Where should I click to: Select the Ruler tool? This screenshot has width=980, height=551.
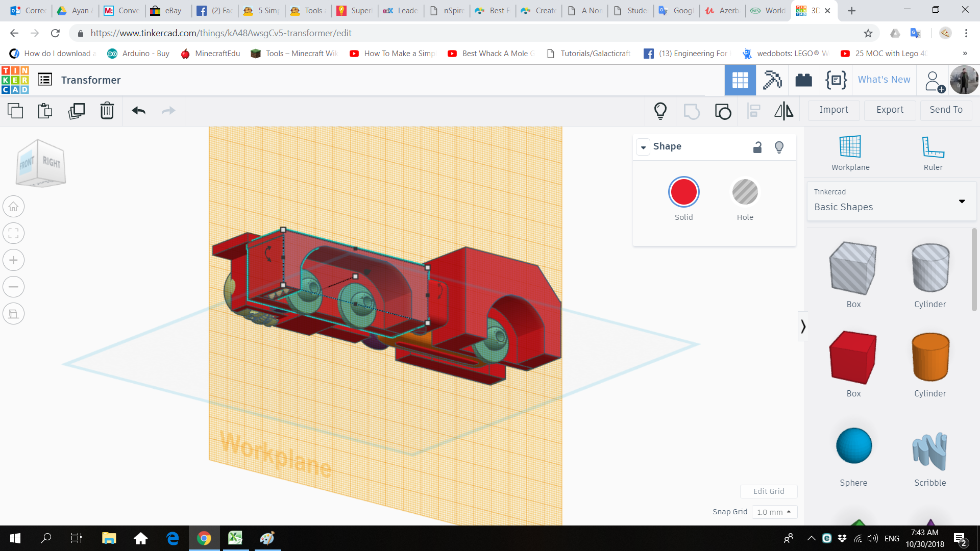(x=933, y=152)
